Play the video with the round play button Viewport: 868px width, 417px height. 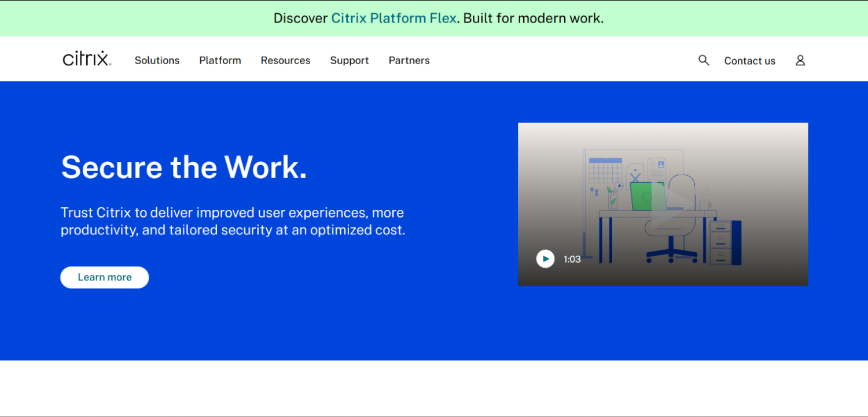545,259
